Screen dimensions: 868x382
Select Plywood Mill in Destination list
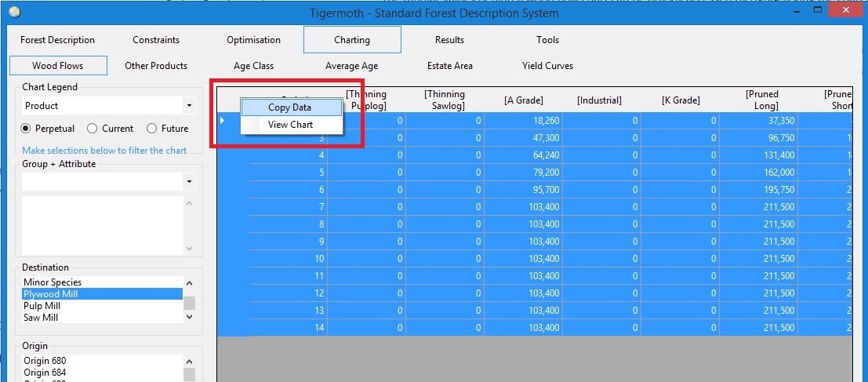103,294
